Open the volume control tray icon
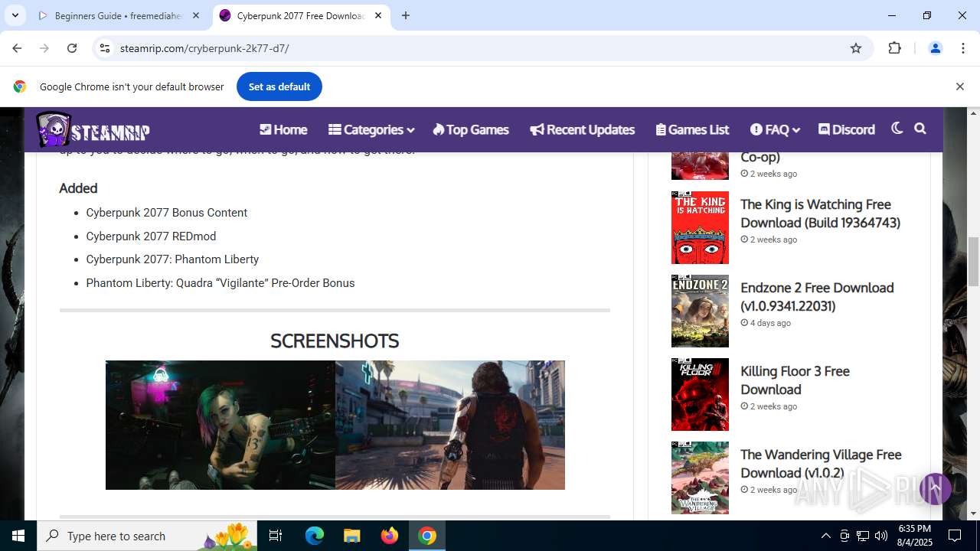This screenshot has width=980, height=551. coord(881,536)
